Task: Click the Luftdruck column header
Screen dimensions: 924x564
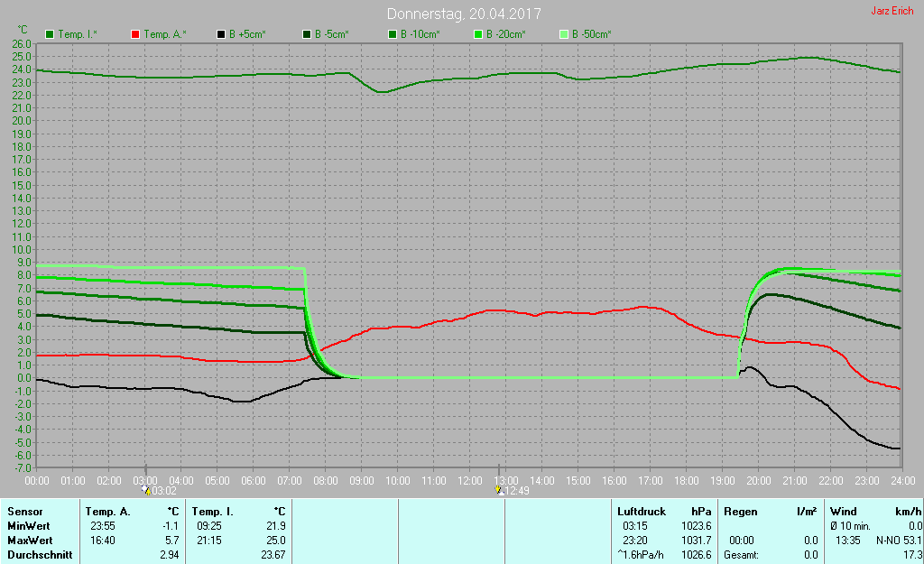Action: tap(642, 512)
